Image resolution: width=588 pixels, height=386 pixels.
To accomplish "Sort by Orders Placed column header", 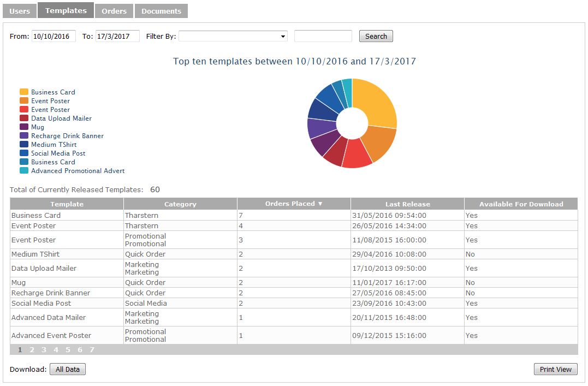I will (x=294, y=204).
